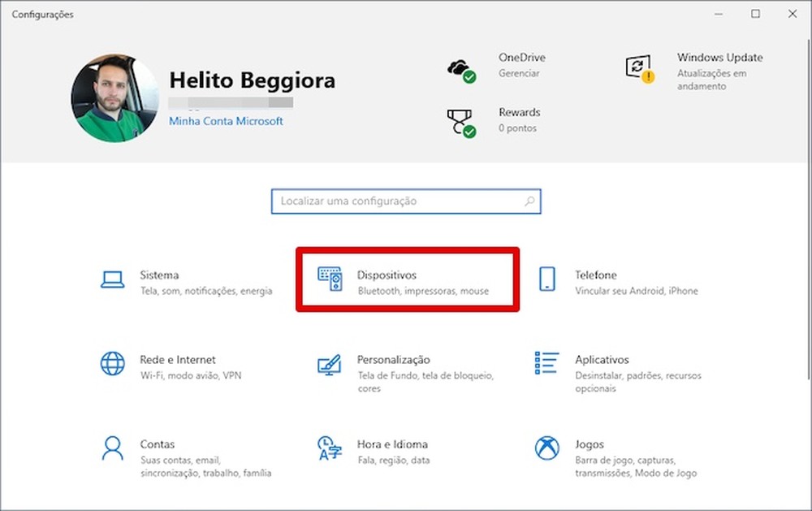This screenshot has width=812, height=511.
Task: Click the Windows Update sync icon
Action: tap(640, 68)
